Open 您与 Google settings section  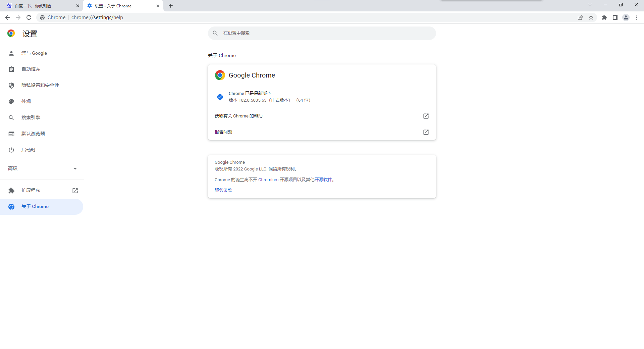click(x=42, y=53)
